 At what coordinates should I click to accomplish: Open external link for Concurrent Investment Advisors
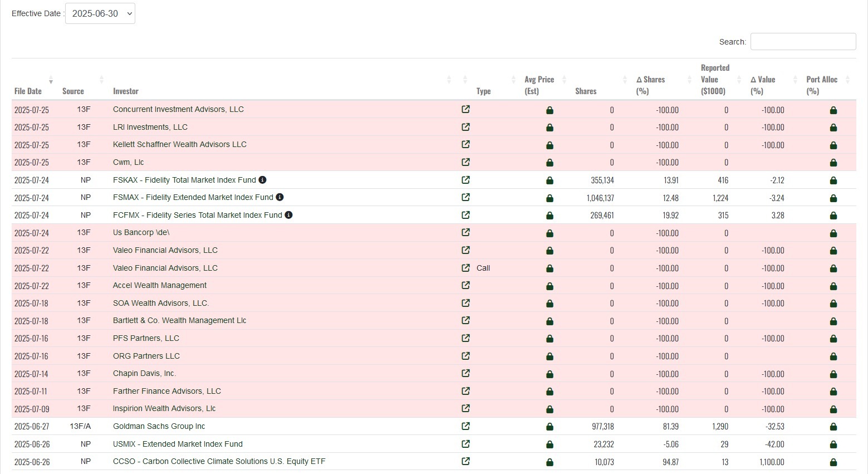465,109
